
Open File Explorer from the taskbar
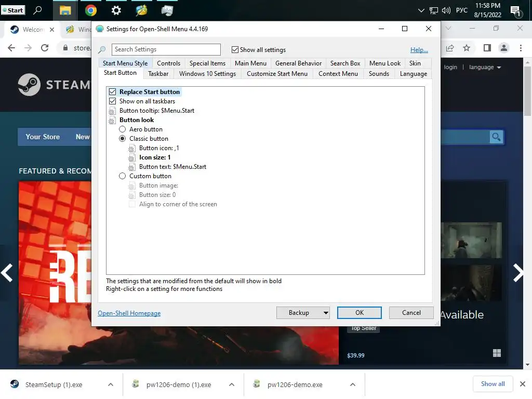(65, 10)
